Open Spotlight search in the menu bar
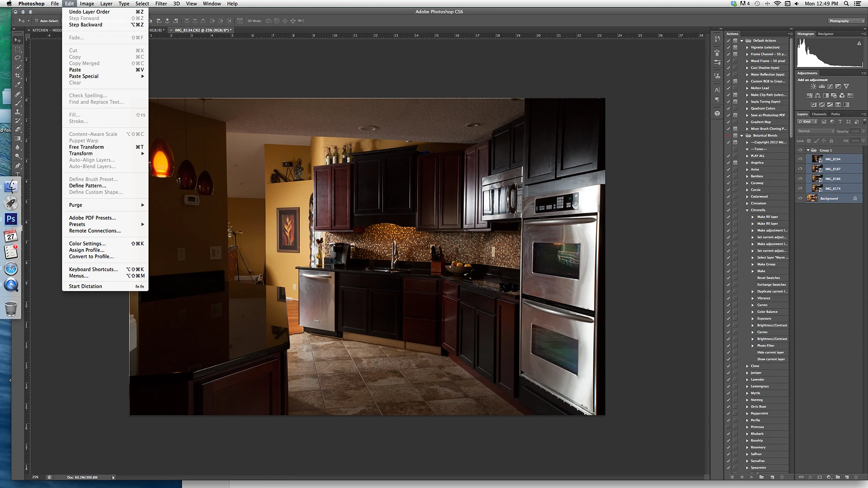Image resolution: width=868 pixels, height=488 pixels. click(x=846, y=3)
